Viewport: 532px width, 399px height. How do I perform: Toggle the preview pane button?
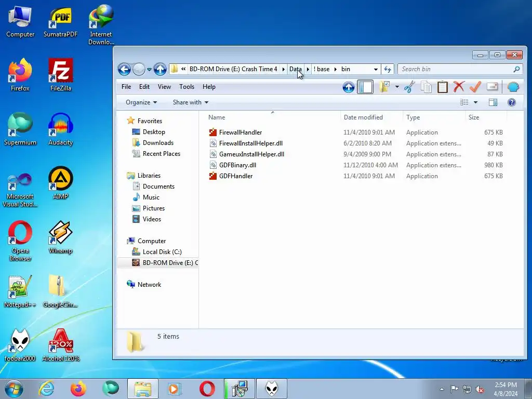tap(493, 102)
